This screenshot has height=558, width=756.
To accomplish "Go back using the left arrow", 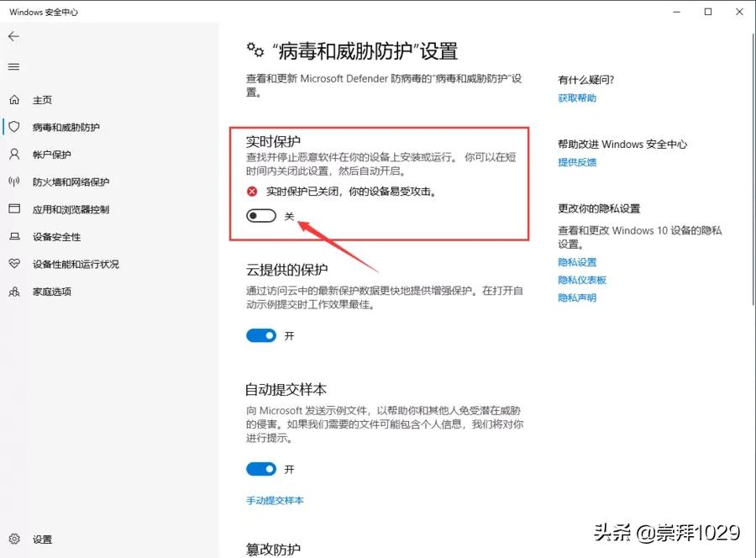I will [13, 36].
